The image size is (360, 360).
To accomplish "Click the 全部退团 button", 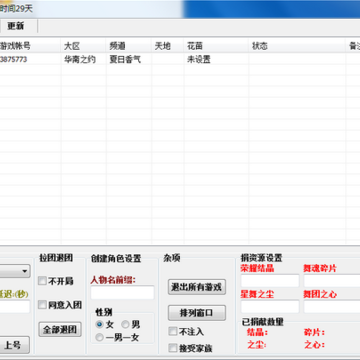I will pos(60,329).
